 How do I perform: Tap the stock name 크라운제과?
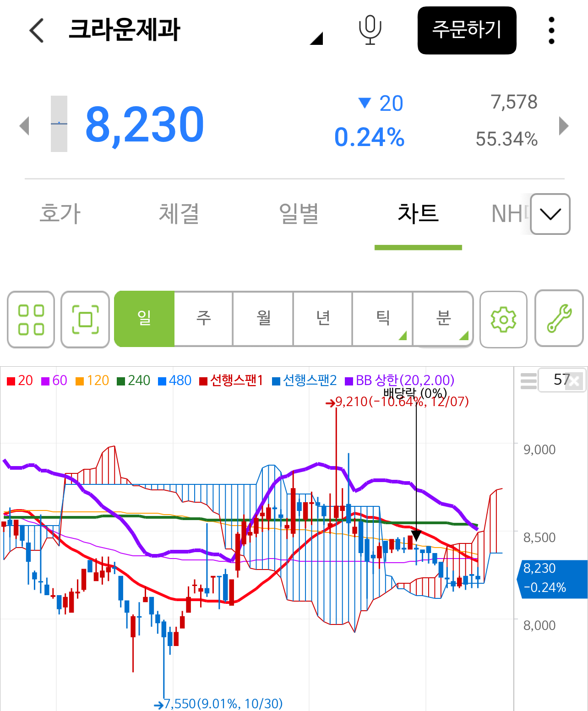click(124, 30)
